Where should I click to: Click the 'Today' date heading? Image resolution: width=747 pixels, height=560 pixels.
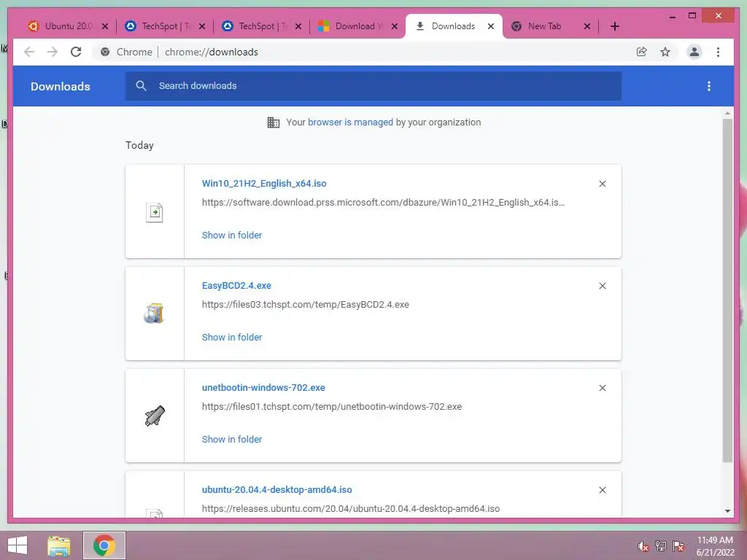[139, 145]
